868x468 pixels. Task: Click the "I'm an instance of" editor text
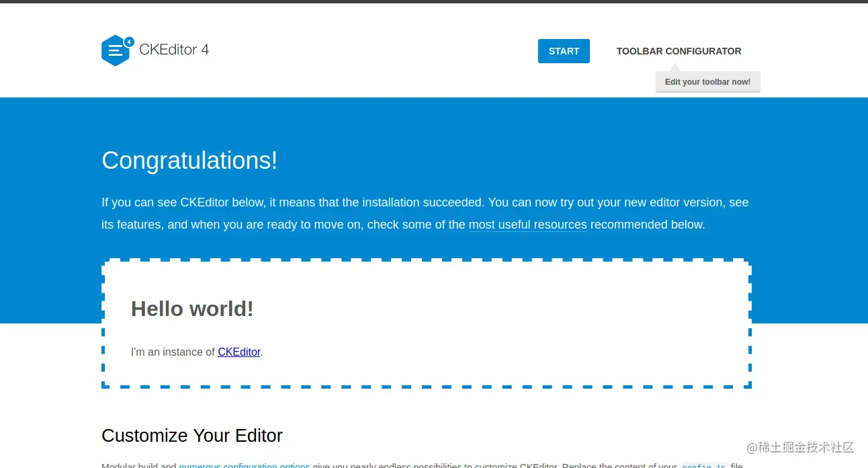point(173,352)
